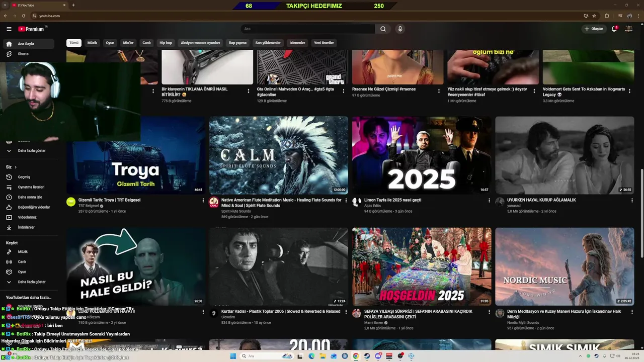Start voice search with microphone icon
This screenshot has height=362, width=644.
pos(400,29)
